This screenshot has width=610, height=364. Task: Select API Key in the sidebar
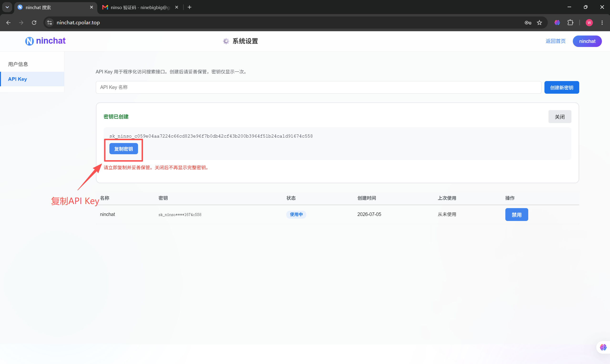(x=32, y=79)
